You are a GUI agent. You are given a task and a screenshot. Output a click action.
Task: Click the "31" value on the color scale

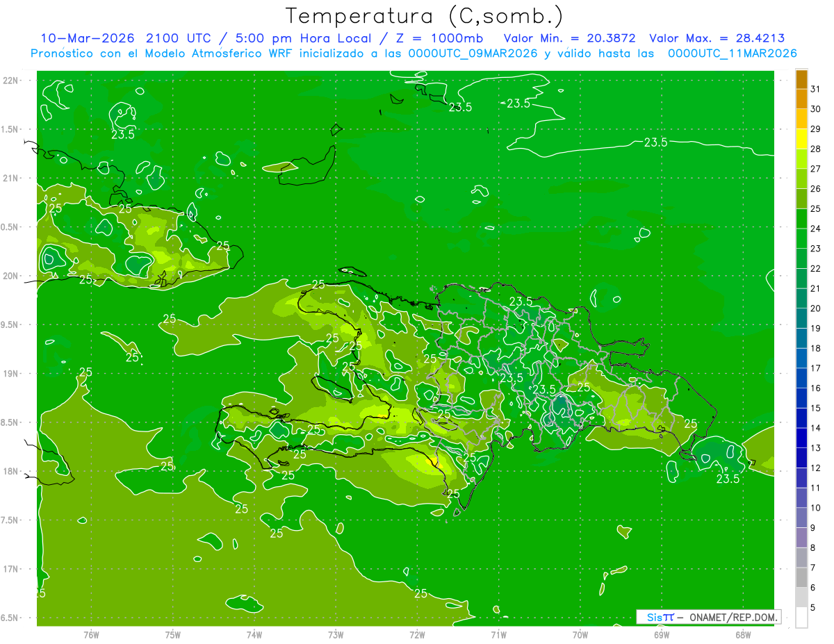(x=816, y=89)
